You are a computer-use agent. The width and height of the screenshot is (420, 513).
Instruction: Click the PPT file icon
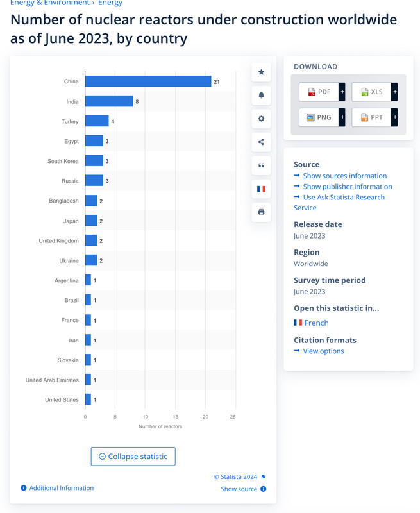click(x=364, y=117)
